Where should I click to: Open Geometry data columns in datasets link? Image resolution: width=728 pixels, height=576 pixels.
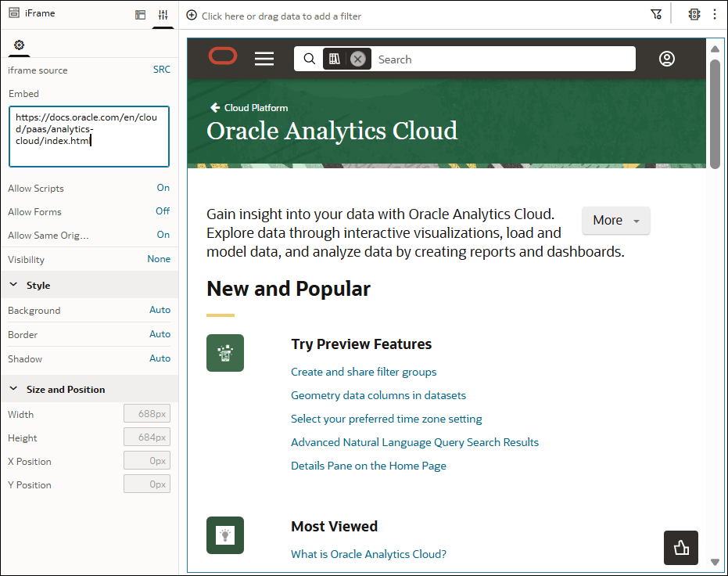point(378,395)
